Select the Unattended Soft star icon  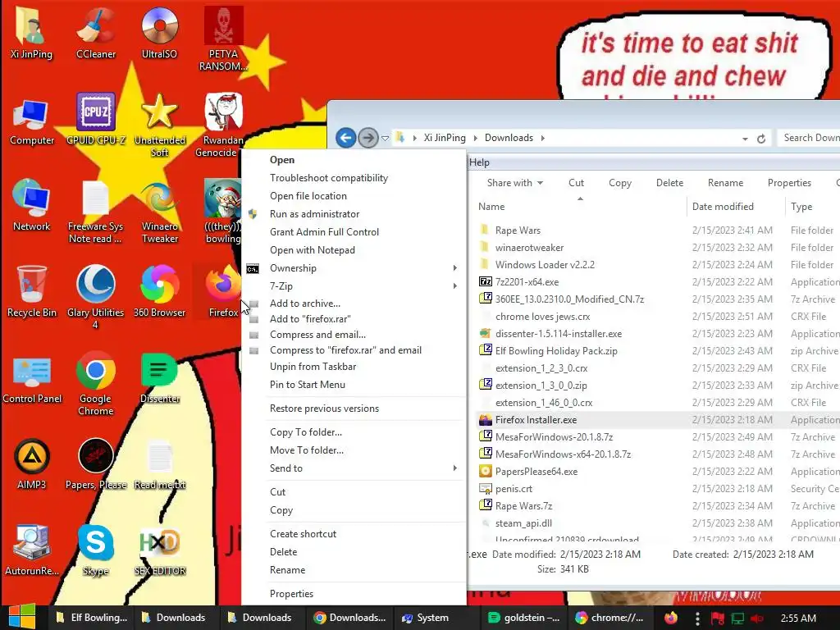click(x=159, y=126)
